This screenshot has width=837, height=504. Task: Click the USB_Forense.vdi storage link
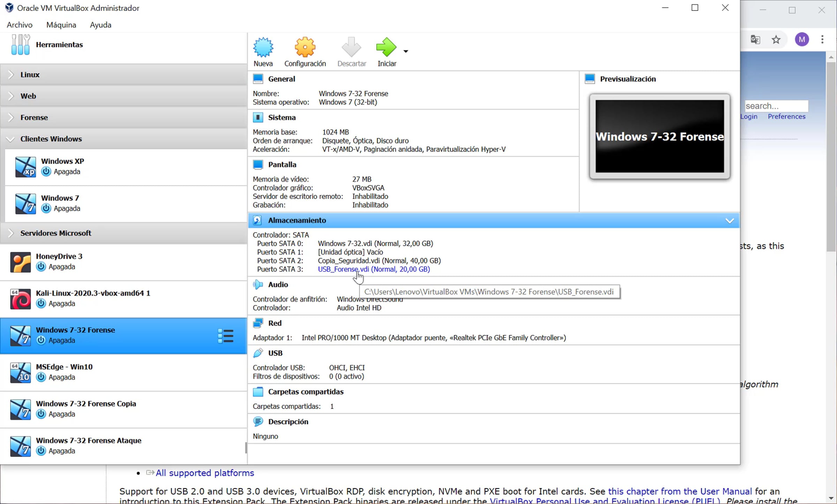(374, 269)
